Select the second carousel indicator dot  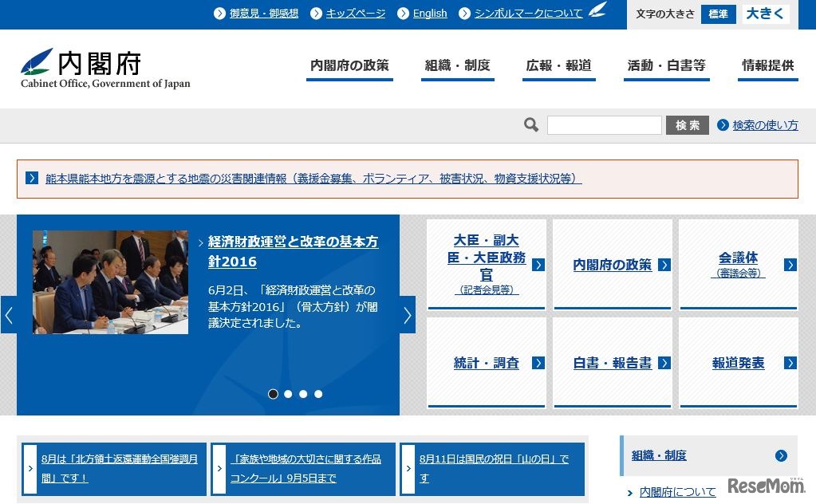[x=288, y=393]
